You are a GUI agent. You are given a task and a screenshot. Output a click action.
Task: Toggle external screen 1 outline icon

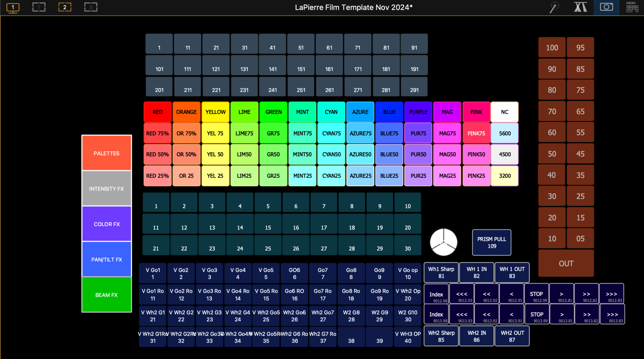(x=38, y=7)
